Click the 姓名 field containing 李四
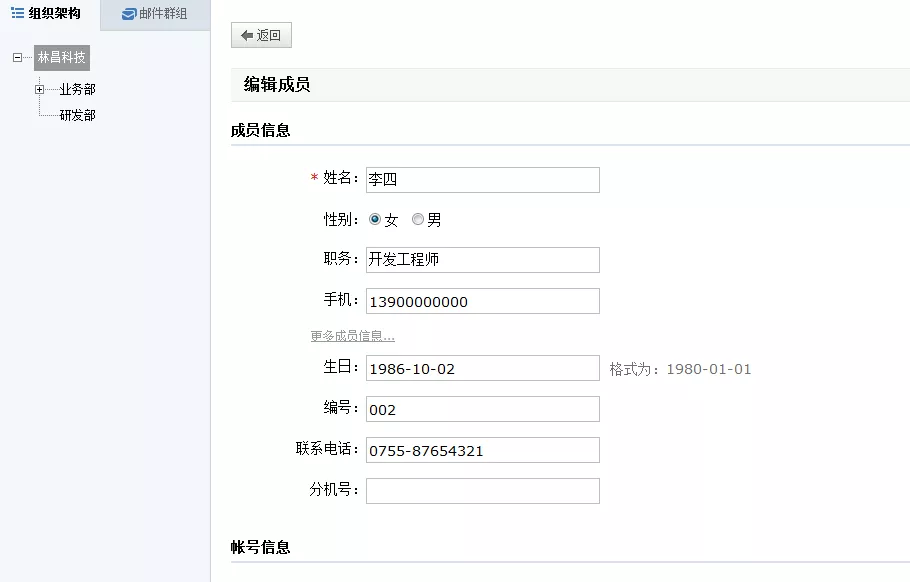The image size is (910, 582). [x=482, y=180]
